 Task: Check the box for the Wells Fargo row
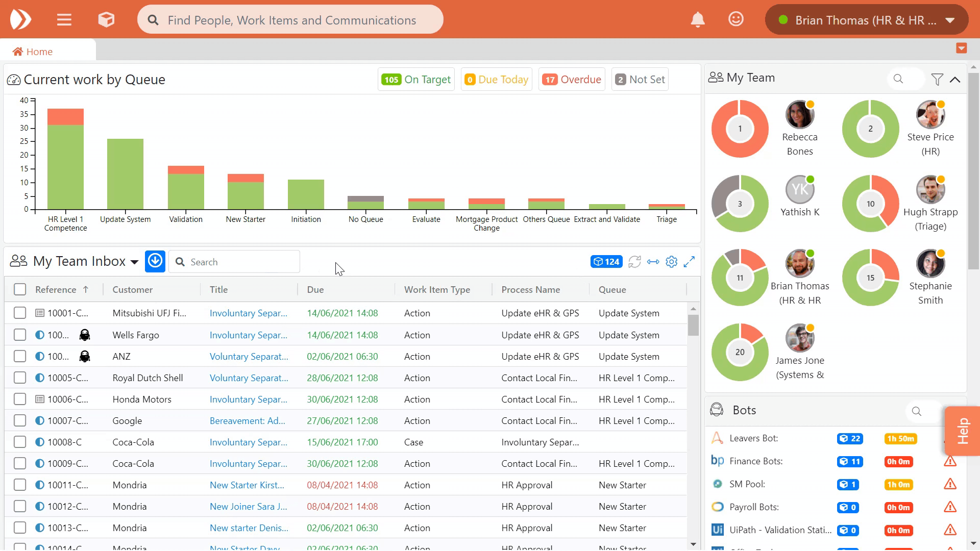20,335
